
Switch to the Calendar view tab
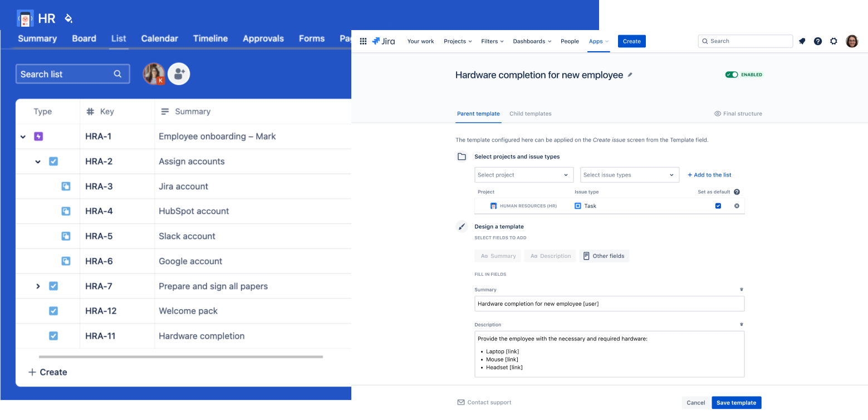click(x=159, y=38)
